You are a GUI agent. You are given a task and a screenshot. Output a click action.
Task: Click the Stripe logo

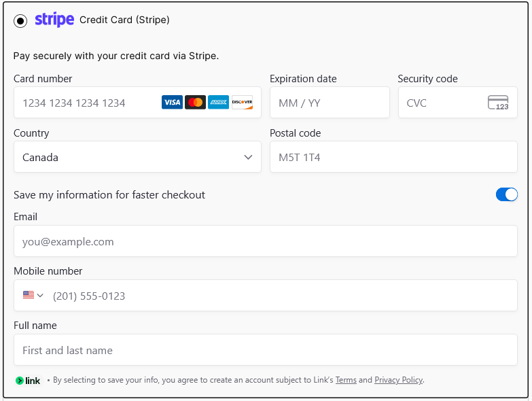click(x=54, y=20)
